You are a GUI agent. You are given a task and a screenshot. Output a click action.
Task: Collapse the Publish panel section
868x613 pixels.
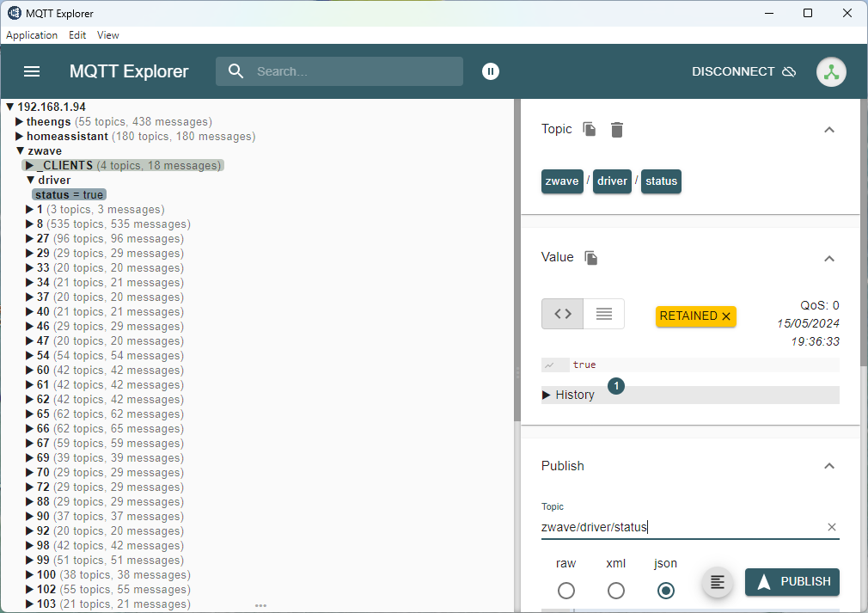point(828,466)
